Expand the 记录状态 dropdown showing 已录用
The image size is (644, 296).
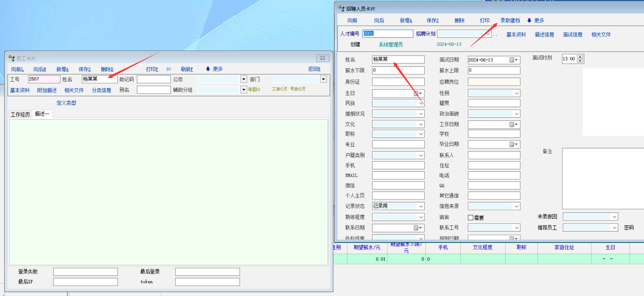(421, 206)
